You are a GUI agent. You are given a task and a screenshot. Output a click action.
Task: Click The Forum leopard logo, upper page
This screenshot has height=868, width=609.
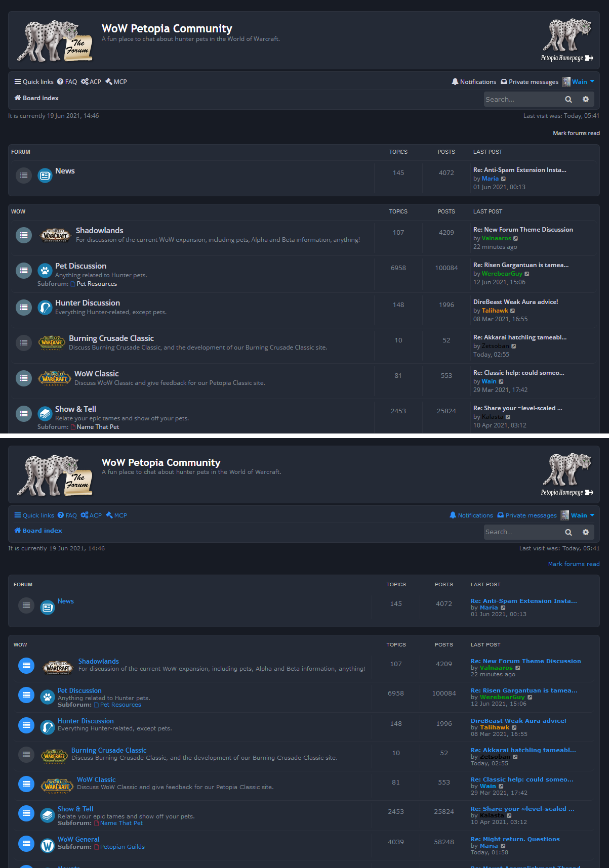coord(55,41)
